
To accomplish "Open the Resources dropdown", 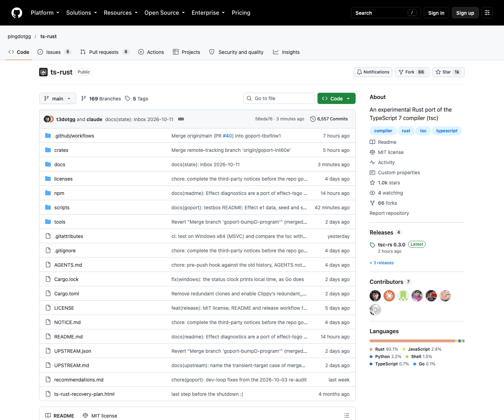I will point(121,13).
